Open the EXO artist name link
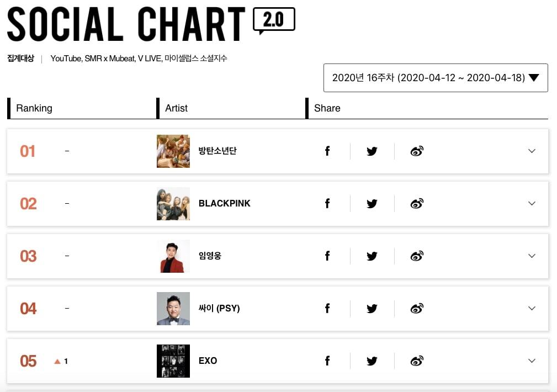The height and width of the screenshot is (392, 557). click(208, 361)
